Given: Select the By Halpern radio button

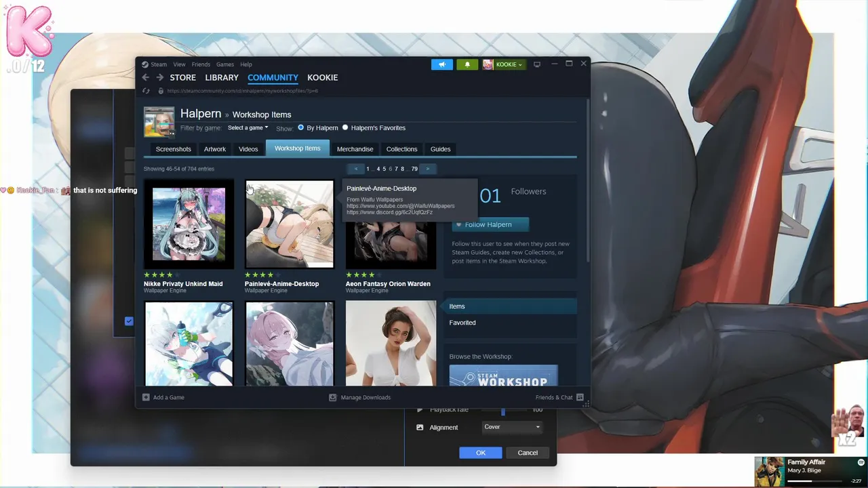Looking at the screenshot, I should coord(300,127).
